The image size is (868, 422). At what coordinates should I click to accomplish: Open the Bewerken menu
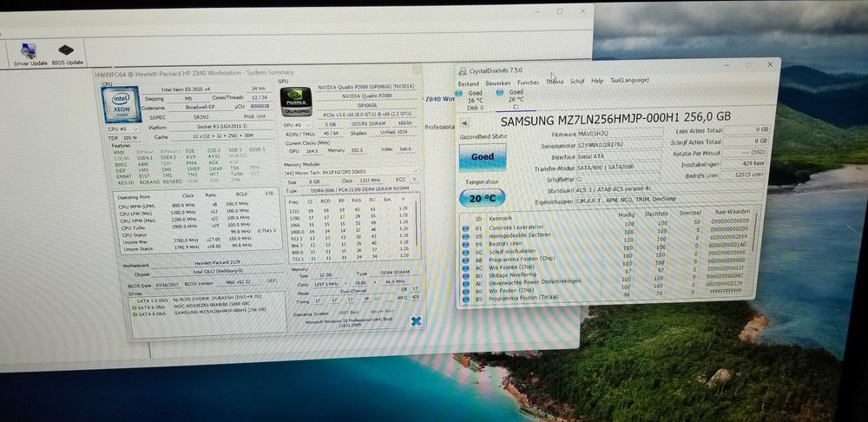click(x=497, y=83)
